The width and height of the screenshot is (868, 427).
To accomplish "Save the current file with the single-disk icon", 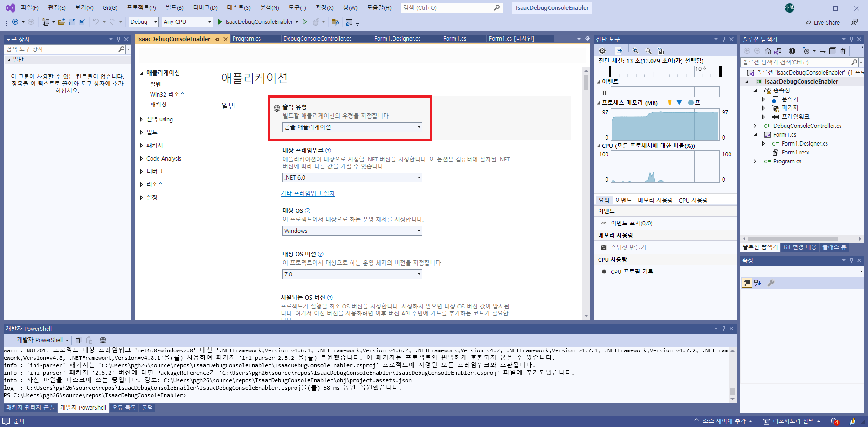I will [x=71, y=22].
